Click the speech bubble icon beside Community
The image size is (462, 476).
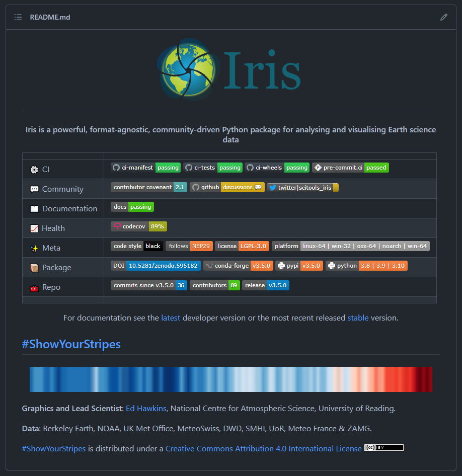coord(34,189)
